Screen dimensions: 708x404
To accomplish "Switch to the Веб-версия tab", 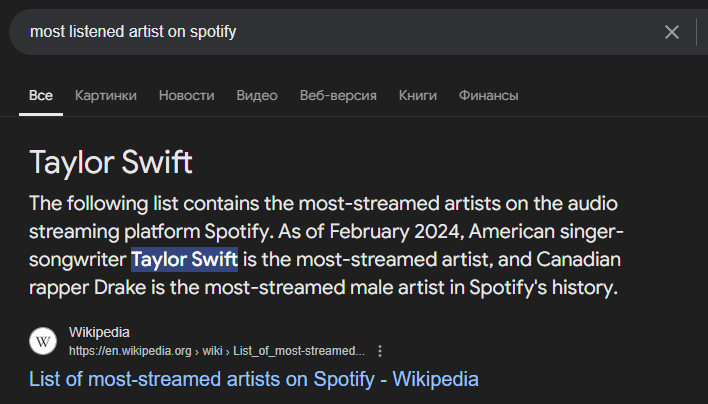I will [x=338, y=95].
